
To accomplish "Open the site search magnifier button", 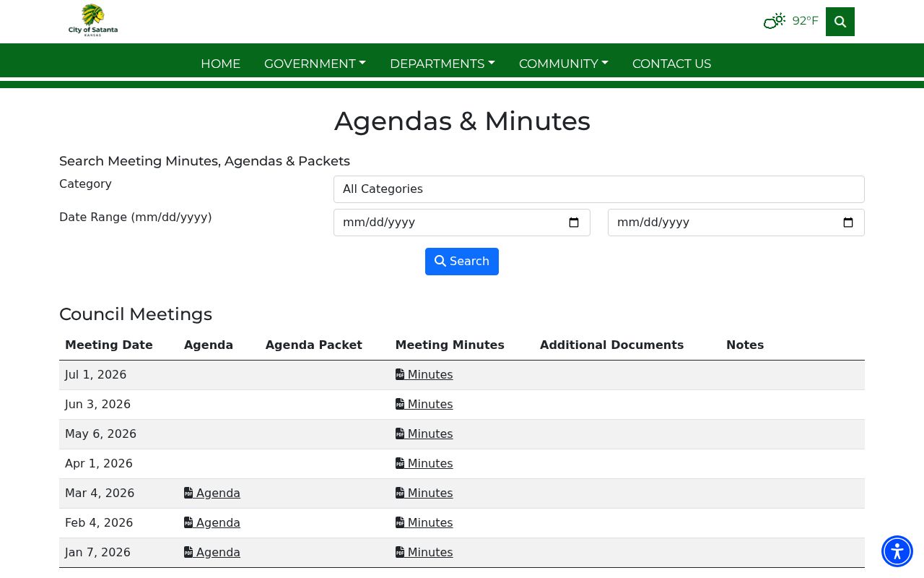I will click(x=840, y=22).
